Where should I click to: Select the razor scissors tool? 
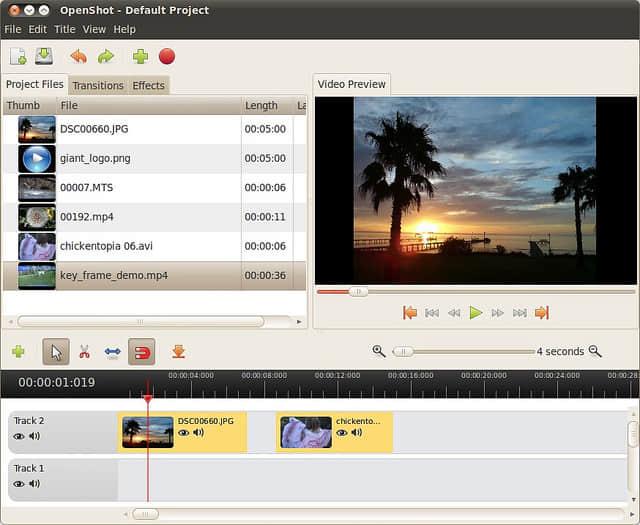[84, 352]
